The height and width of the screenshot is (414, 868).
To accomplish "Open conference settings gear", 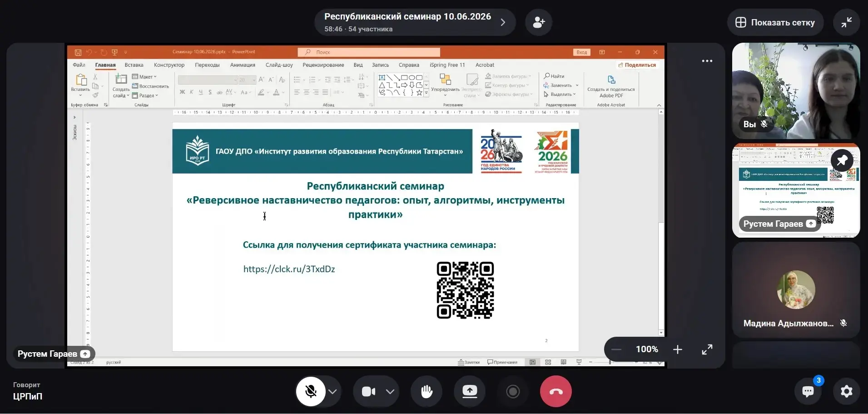I will point(847,391).
